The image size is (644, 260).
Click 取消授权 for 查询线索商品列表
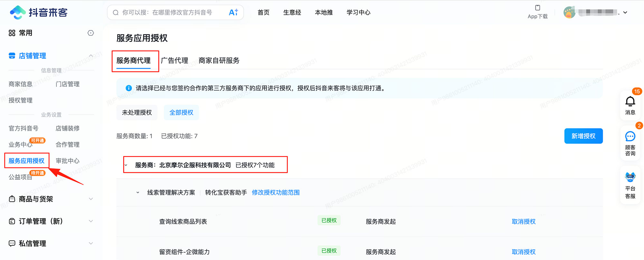[x=524, y=221]
